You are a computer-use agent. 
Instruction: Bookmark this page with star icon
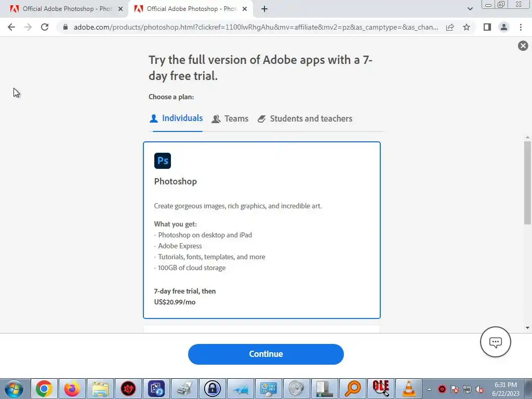(x=467, y=27)
